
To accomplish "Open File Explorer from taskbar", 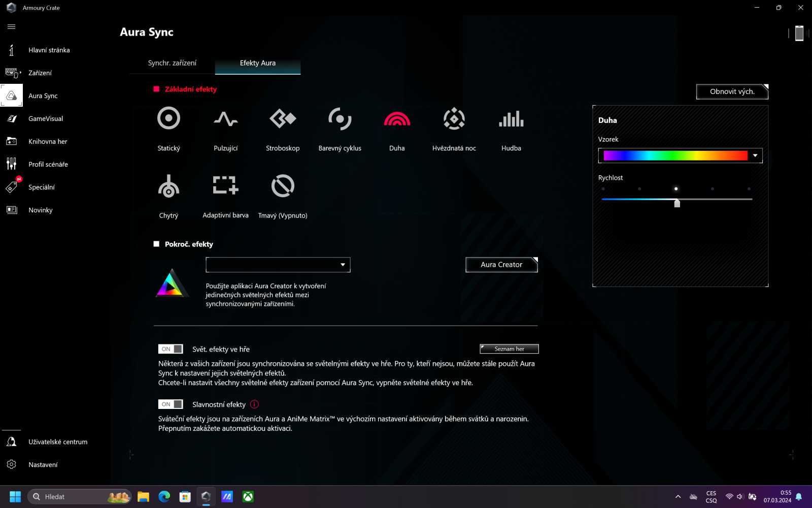I will (143, 497).
